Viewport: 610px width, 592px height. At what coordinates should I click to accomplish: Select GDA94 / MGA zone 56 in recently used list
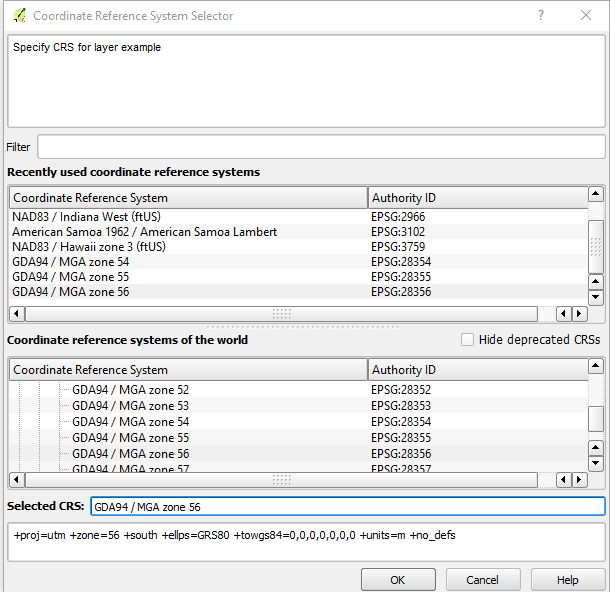70,292
